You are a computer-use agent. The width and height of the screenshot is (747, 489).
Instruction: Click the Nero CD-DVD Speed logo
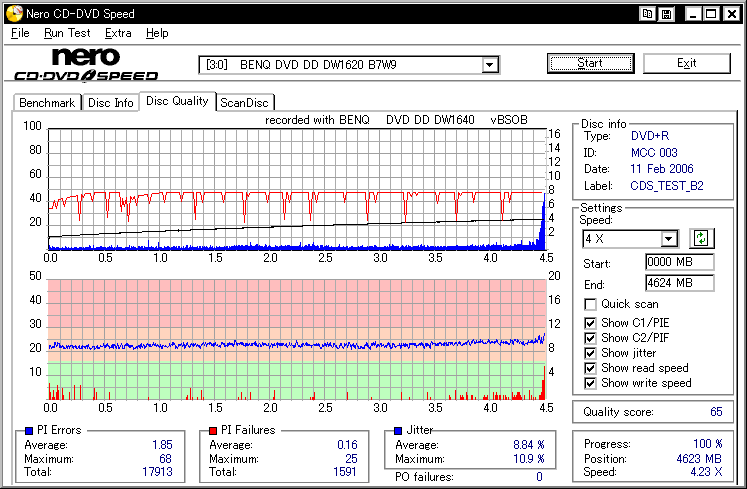(x=85, y=64)
